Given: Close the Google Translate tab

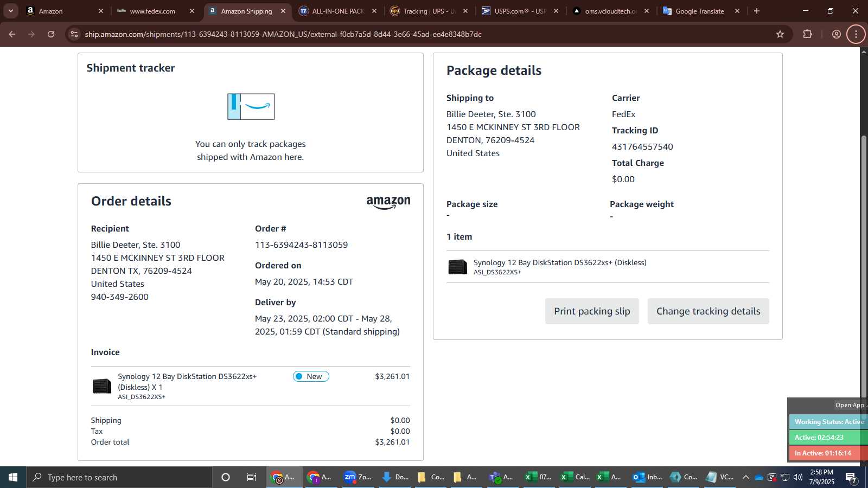Looking at the screenshot, I should tap(737, 11).
